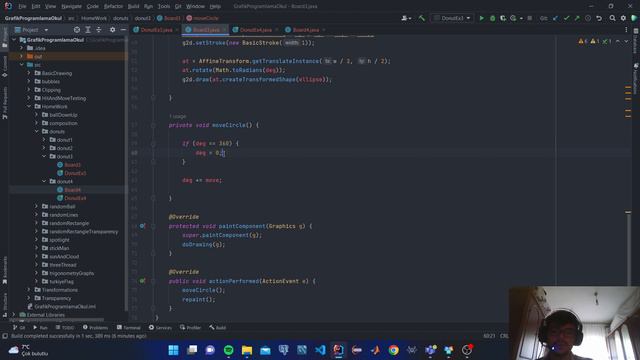Screen dimensions: 640x360
Task: Click the moveCircle breadcrumb
Action: 202,18
